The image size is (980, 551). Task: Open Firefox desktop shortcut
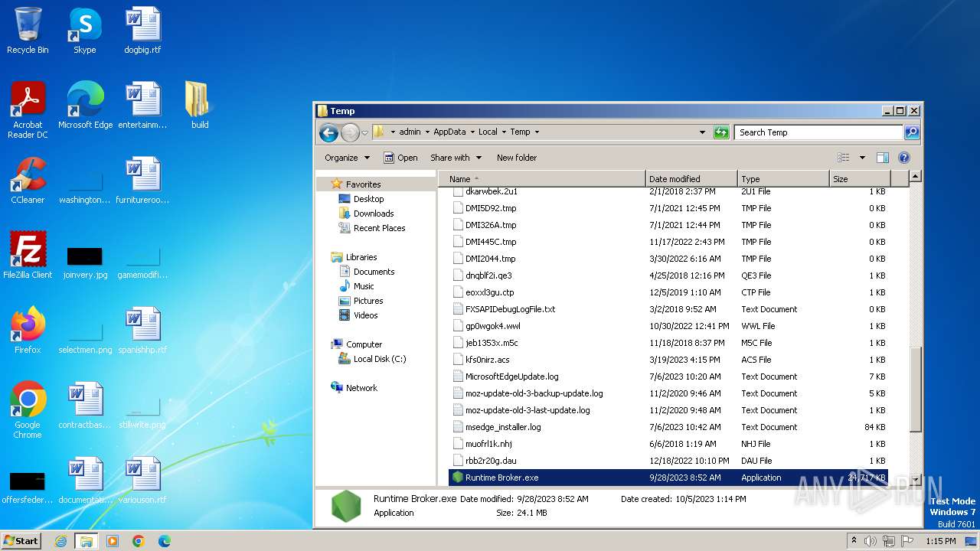(28, 331)
